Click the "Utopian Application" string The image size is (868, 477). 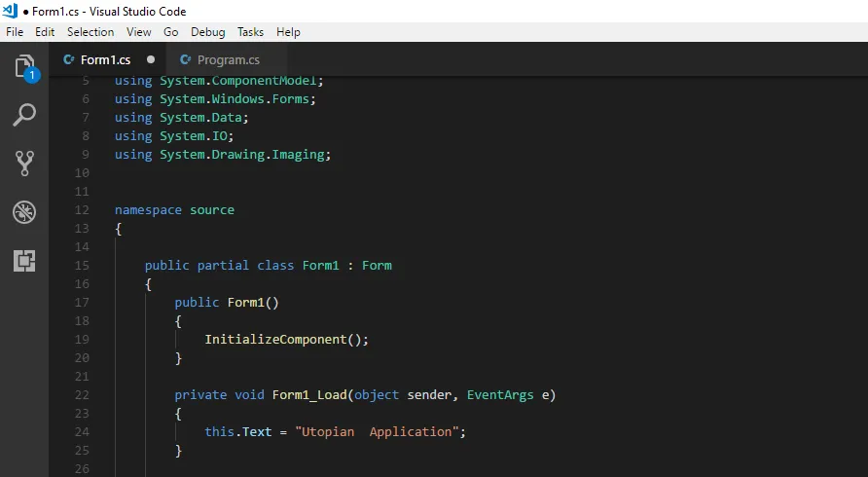[377, 432]
